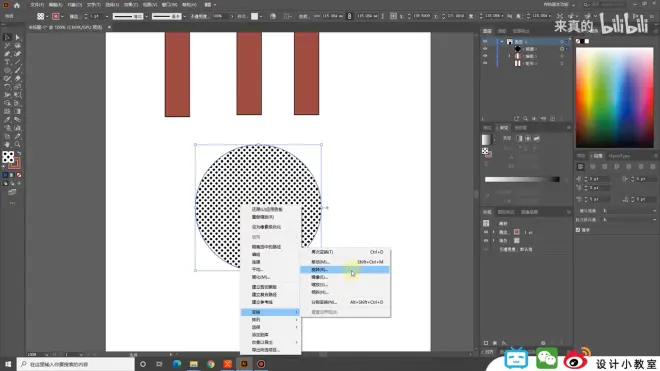Open the brush definition dropdown
The height and width of the screenshot is (371, 660).
184,16
